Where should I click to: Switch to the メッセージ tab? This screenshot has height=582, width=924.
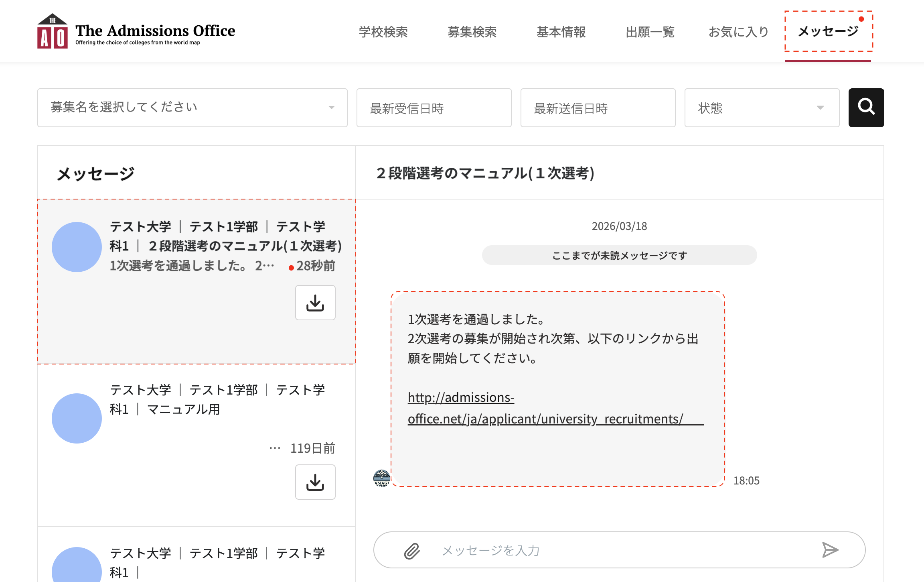pos(828,32)
